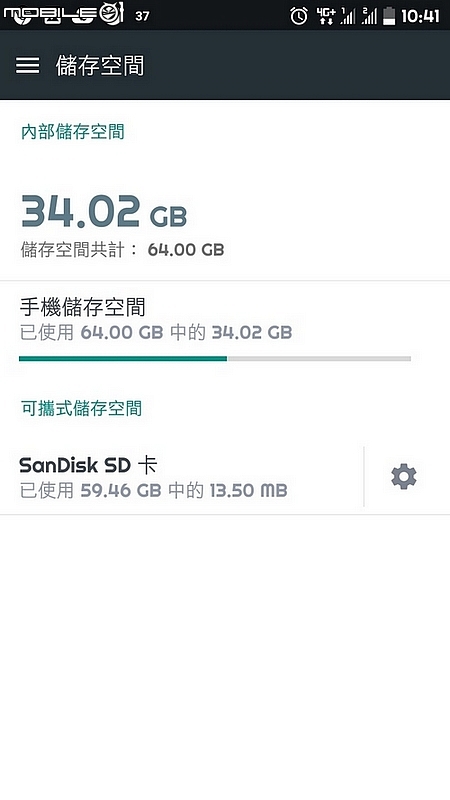
Task: Tap the 儲存空間 page title
Action: [100, 66]
